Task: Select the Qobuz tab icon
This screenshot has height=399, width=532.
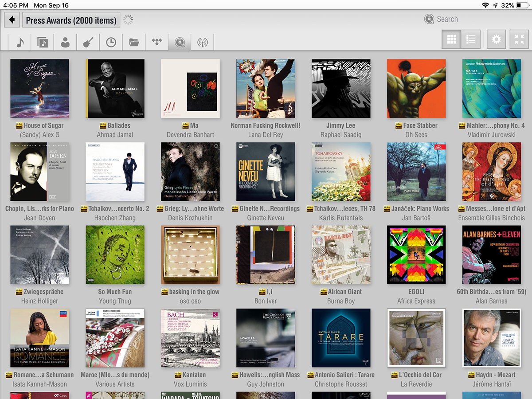Action: click(x=180, y=42)
